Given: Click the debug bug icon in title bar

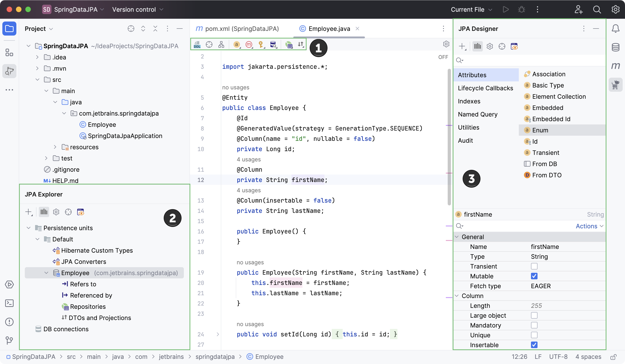Looking at the screenshot, I should tap(522, 9).
